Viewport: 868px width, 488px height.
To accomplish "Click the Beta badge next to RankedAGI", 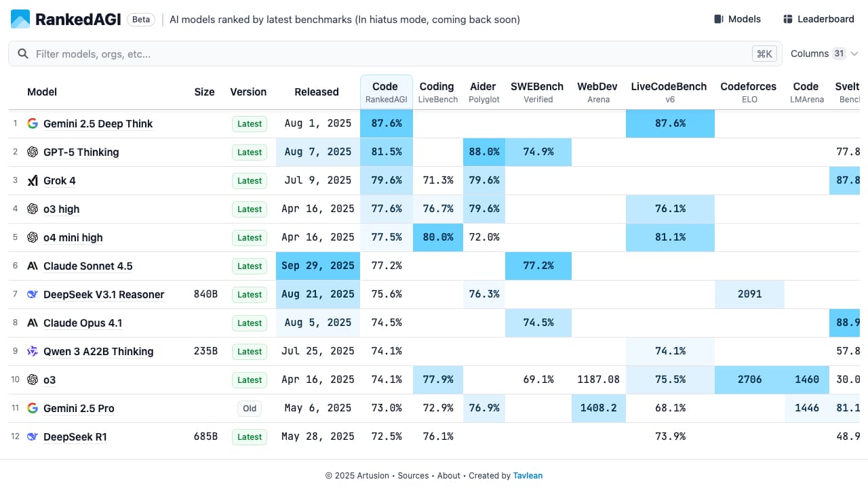I will pyautogui.click(x=141, y=20).
